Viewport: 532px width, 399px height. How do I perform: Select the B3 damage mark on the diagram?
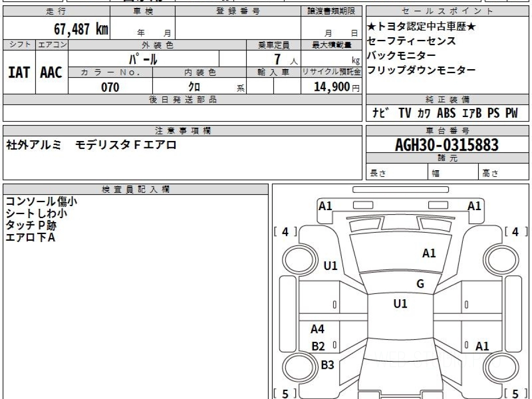tap(327, 365)
